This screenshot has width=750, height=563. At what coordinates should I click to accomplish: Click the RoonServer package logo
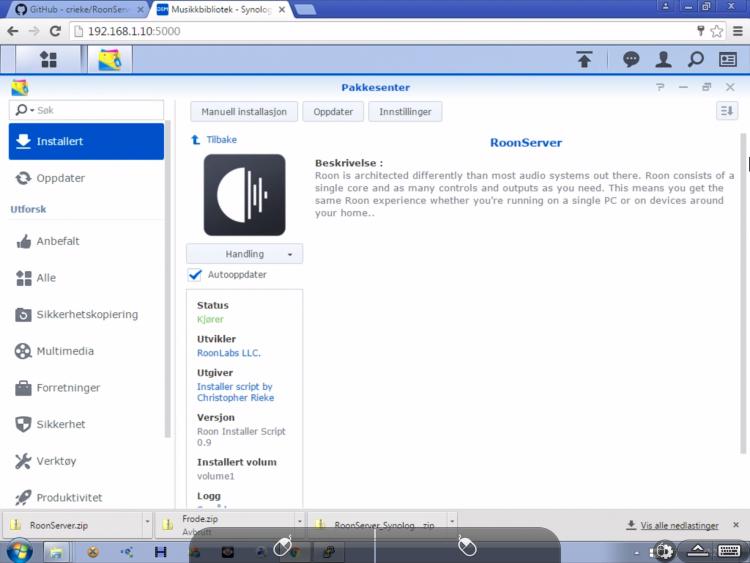tap(244, 195)
